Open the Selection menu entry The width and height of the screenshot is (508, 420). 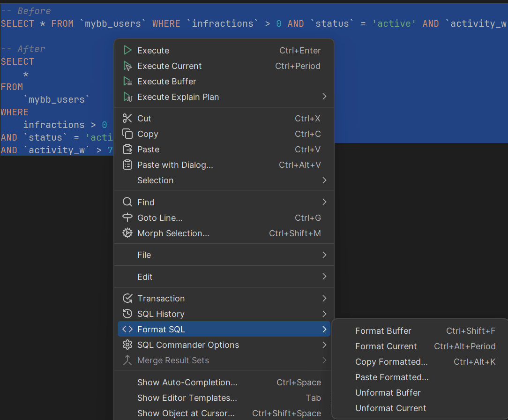(x=224, y=180)
